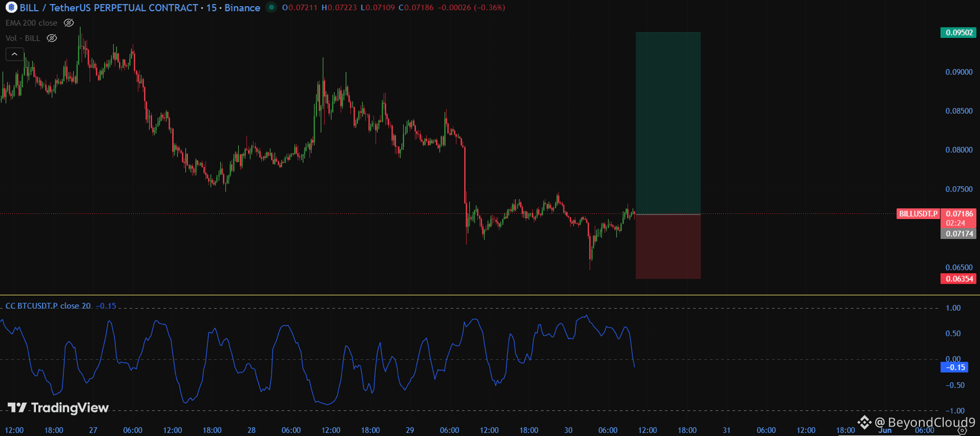
Task: Click the 0.06500 price axis label
Action: point(959,267)
